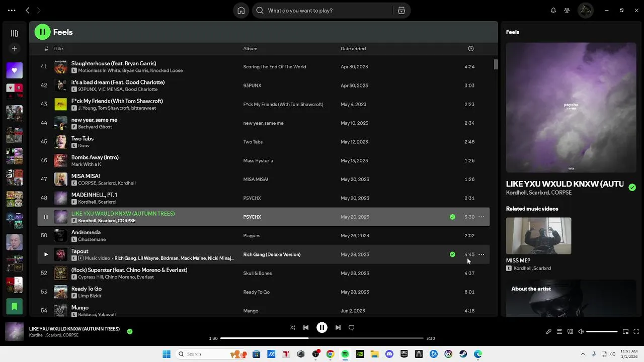
Task: Open the Browse icon in the search bar
Action: (x=401, y=11)
